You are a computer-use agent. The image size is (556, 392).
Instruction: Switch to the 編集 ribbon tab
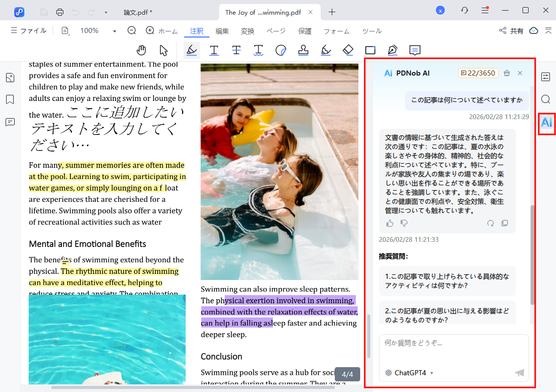(x=222, y=31)
